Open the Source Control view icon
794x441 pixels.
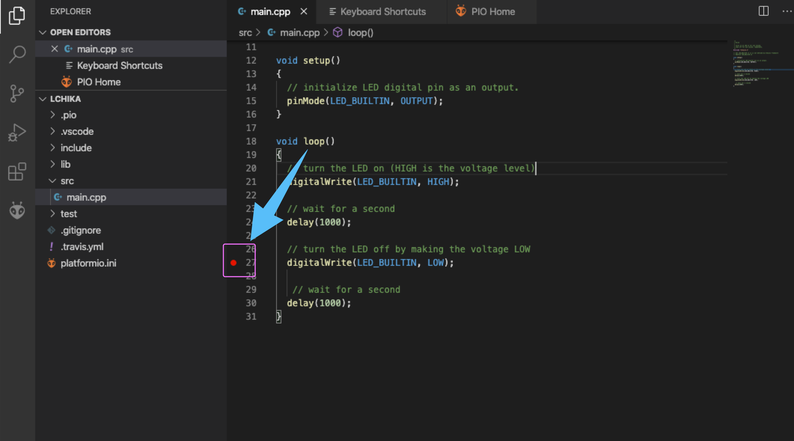pyautogui.click(x=16, y=94)
